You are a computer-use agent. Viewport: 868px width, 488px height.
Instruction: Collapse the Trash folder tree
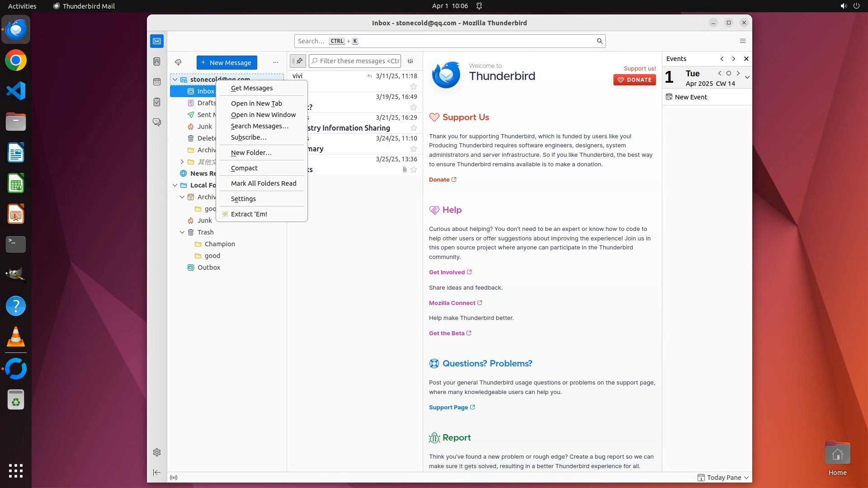pos(182,232)
